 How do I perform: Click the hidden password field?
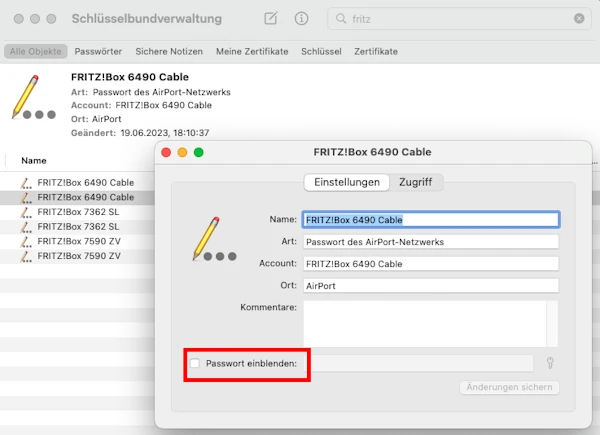(x=419, y=363)
